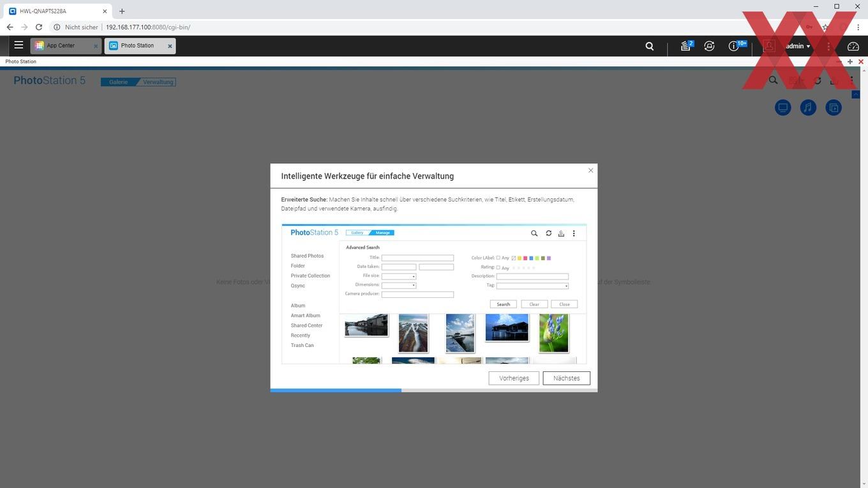This screenshot has width=868, height=488.
Task: Open Dimensions dropdown in preview
Action: [399, 285]
